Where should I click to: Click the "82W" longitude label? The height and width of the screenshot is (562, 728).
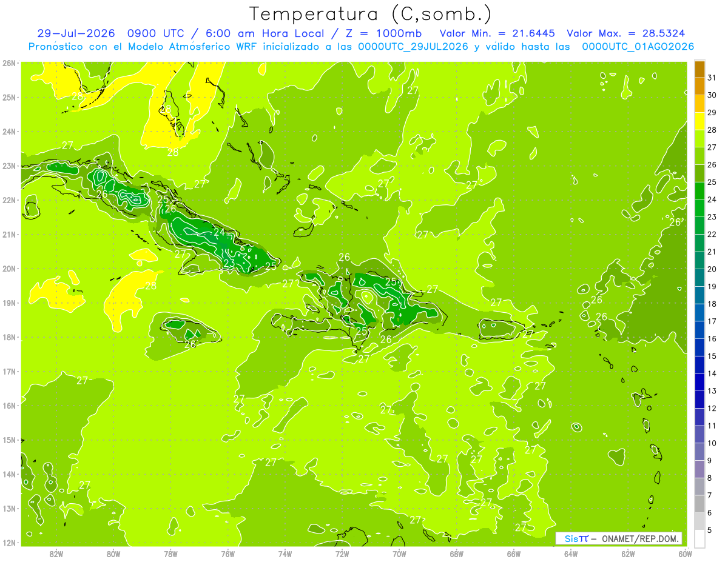click(x=56, y=554)
